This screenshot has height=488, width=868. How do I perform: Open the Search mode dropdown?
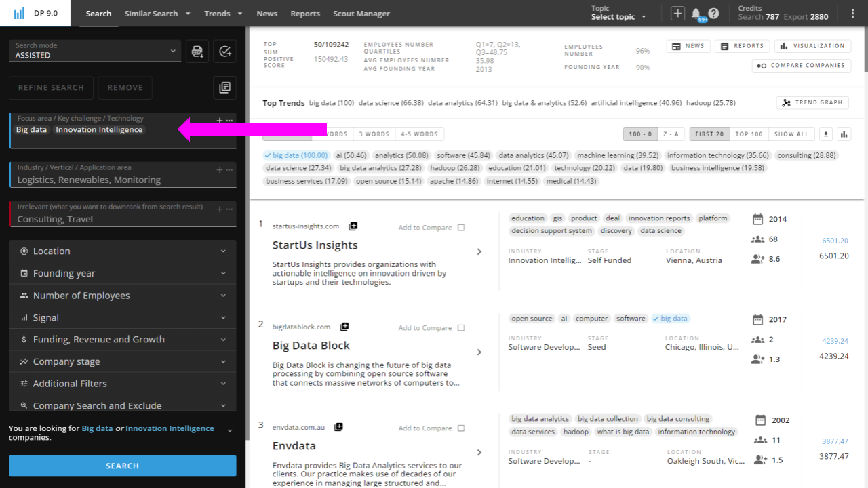(x=95, y=51)
